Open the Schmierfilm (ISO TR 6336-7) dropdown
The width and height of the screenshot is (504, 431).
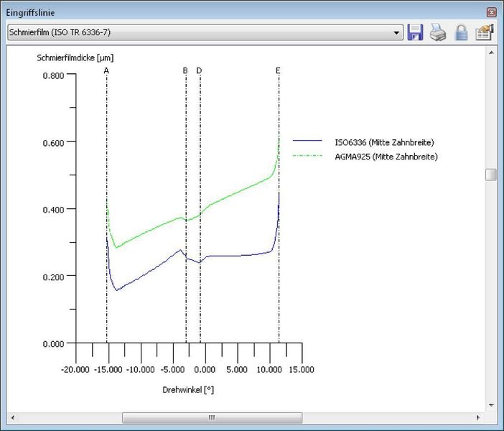pos(205,32)
